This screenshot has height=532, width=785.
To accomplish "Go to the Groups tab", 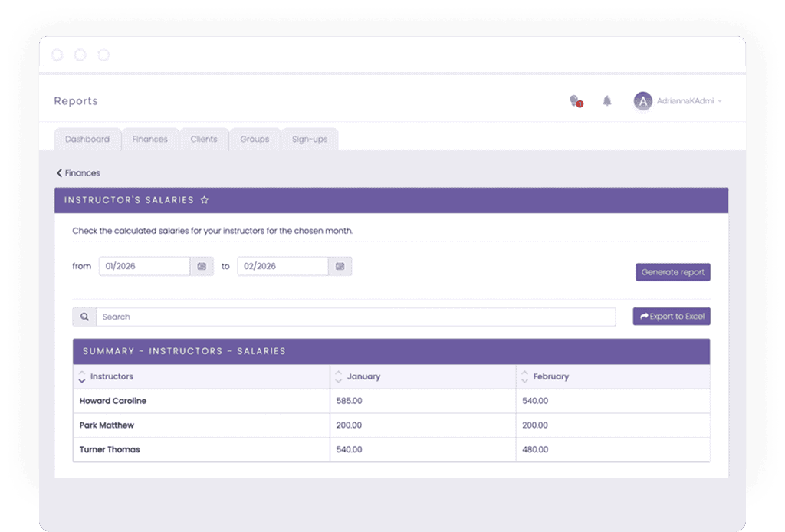I will click(x=255, y=140).
